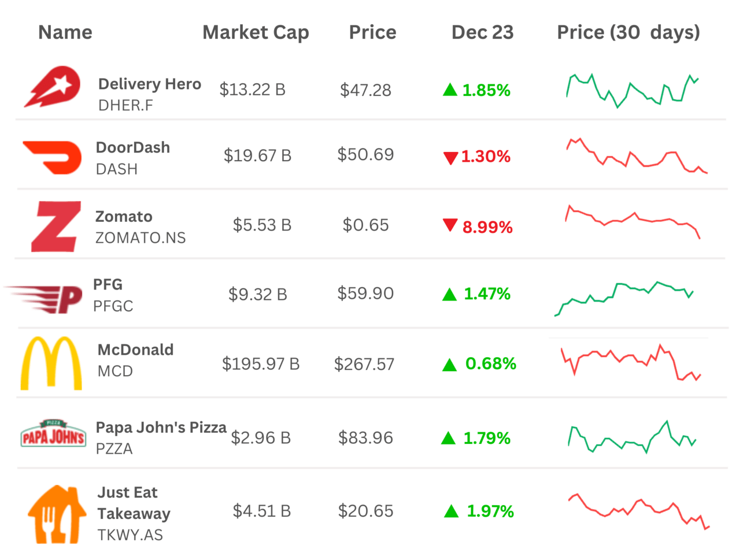Click McDonald's 30-day price sparkline chart
Screen dimensions: 747x560
[x=631, y=362]
